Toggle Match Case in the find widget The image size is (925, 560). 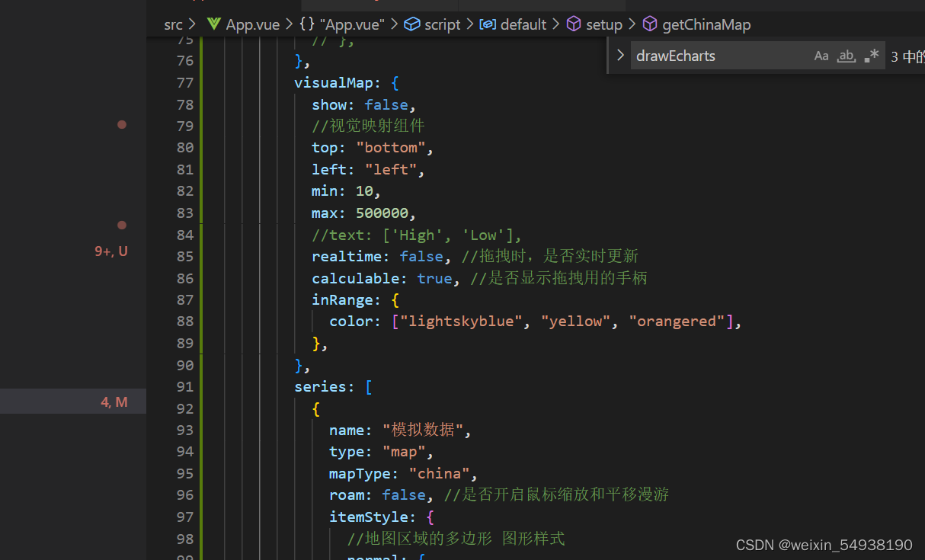821,55
